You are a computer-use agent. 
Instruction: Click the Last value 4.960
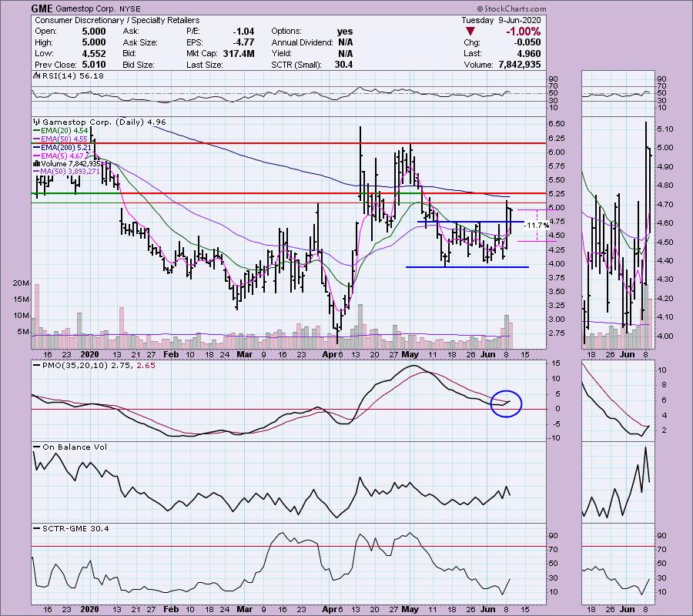tap(528, 53)
